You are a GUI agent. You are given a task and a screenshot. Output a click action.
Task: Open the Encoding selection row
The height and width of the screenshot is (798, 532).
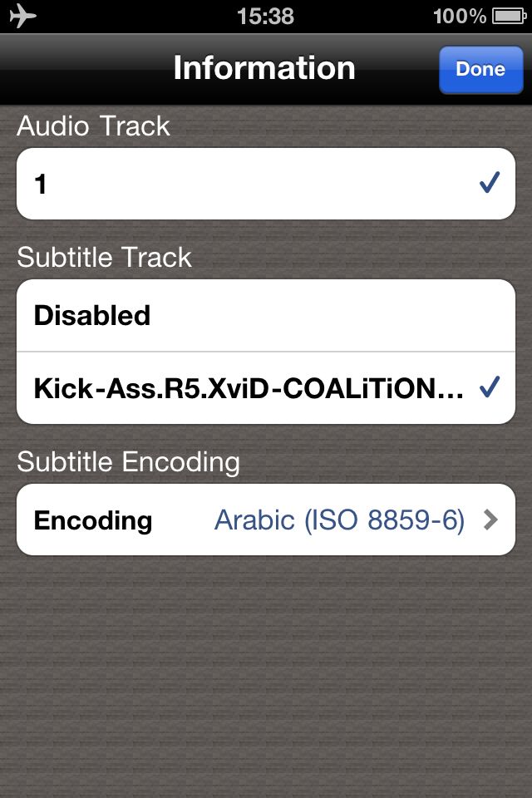(x=266, y=520)
